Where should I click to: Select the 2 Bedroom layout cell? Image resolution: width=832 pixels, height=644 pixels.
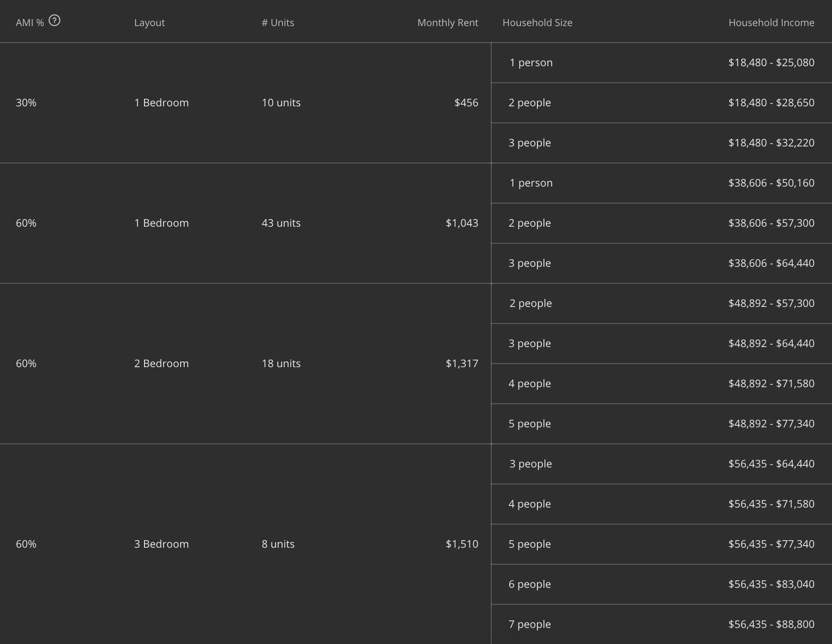161,364
